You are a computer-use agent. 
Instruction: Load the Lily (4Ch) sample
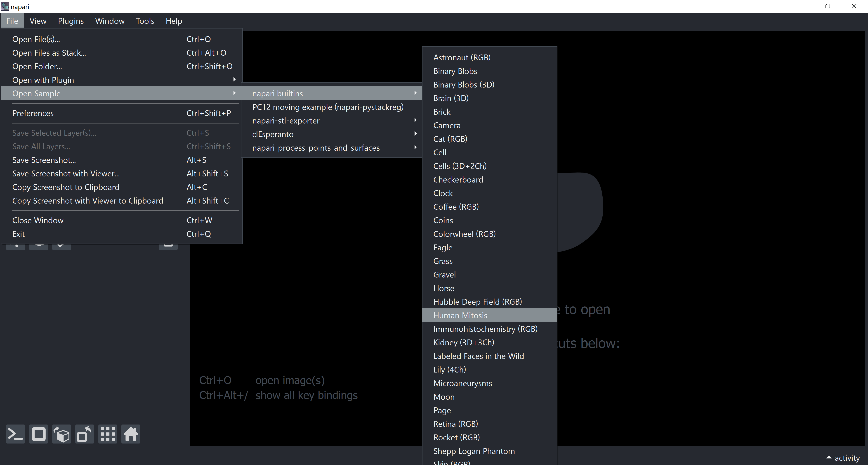tap(489, 370)
